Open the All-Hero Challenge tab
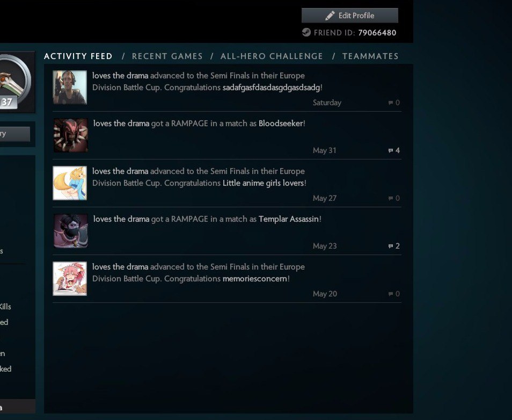 tap(272, 56)
